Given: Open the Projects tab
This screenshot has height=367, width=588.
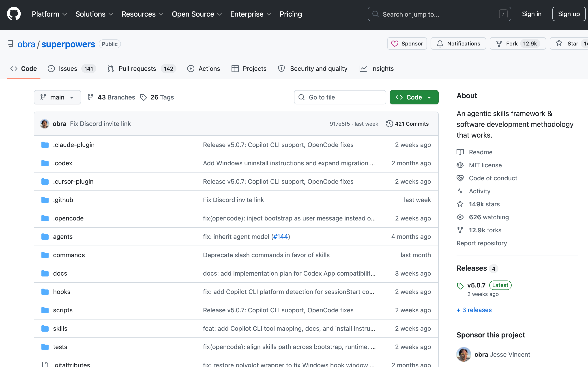Looking at the screenshot, I should click(249, 69).
